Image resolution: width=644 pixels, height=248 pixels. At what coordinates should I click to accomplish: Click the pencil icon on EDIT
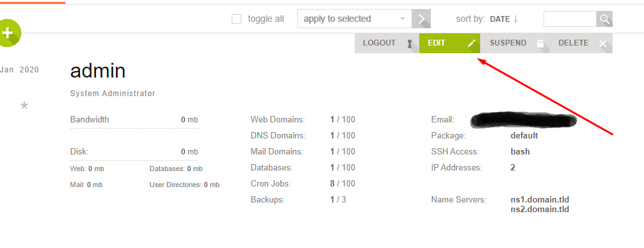[472, 43]
